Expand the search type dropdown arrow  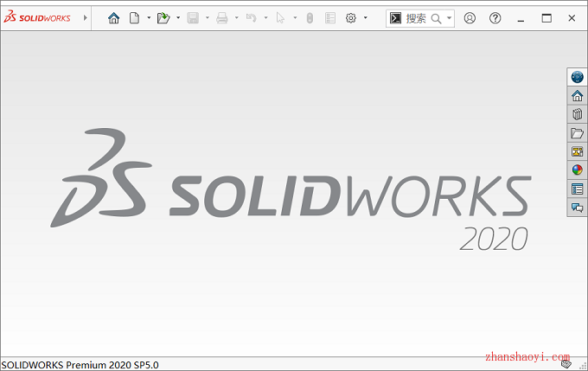coord(450,18)
